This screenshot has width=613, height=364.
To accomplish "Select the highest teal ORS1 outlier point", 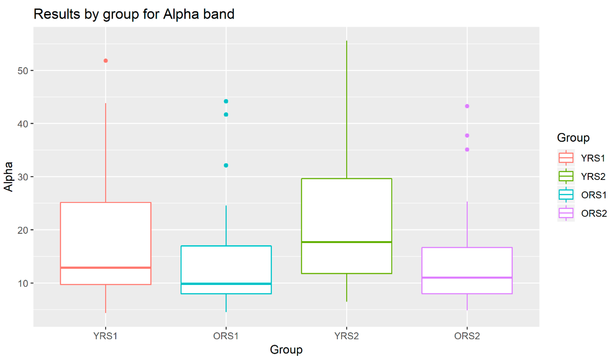I will point(226,101).
